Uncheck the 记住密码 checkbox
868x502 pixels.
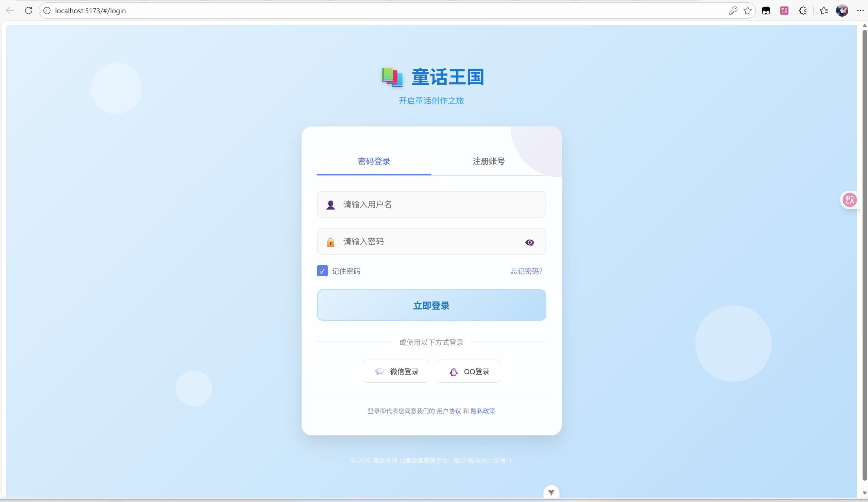322,271
